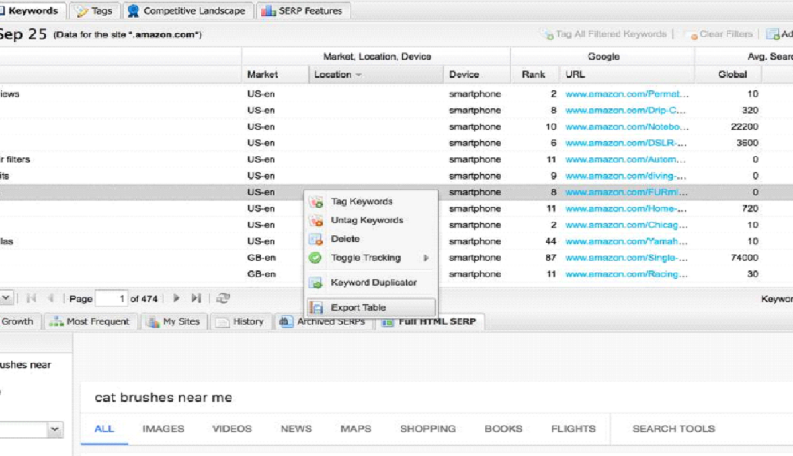Image resolution: width=793 pixels, height=456 pixels.
Task: Select the IMAGES search tab
Action: click(163, 429)
